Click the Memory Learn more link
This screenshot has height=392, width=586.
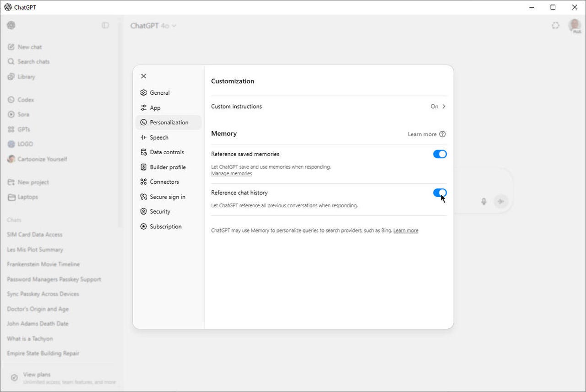point(422,134)
